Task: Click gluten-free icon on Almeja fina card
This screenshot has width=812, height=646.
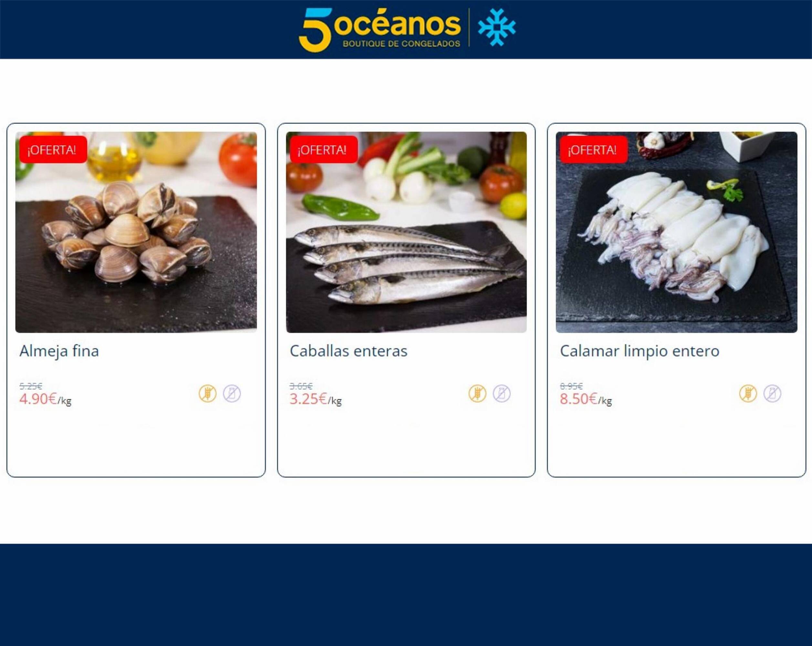Action: click(207, 394)
